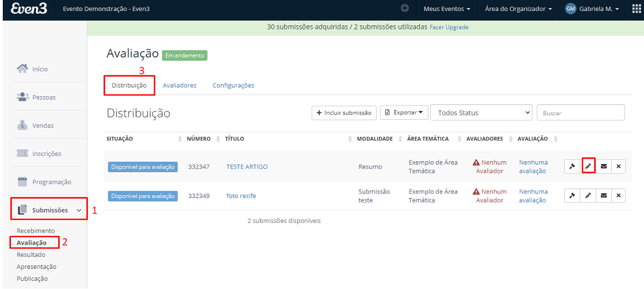Click the gavel icon for TESTE ARTIGO
The image size is (644, 289).
572,166
